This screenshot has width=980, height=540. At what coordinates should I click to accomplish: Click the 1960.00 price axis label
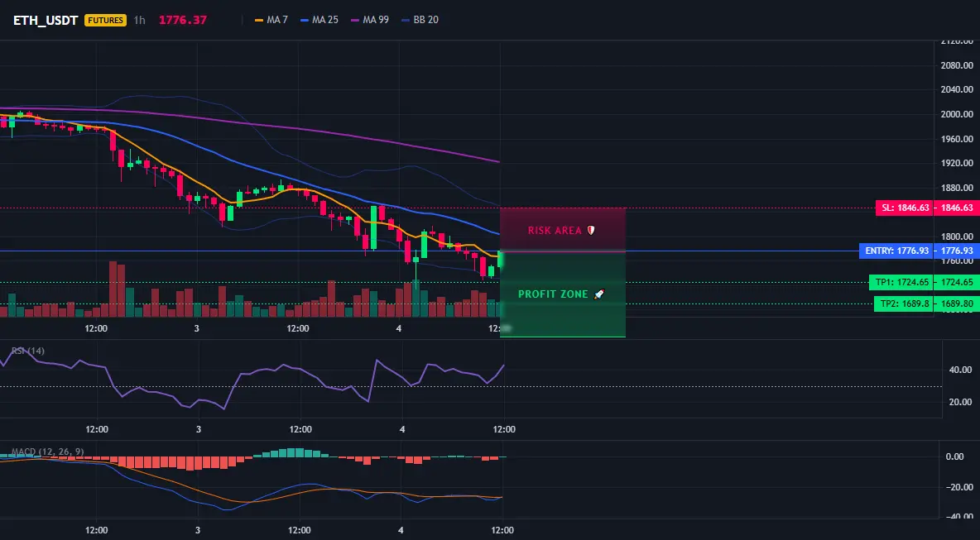(x=958, y=139)
